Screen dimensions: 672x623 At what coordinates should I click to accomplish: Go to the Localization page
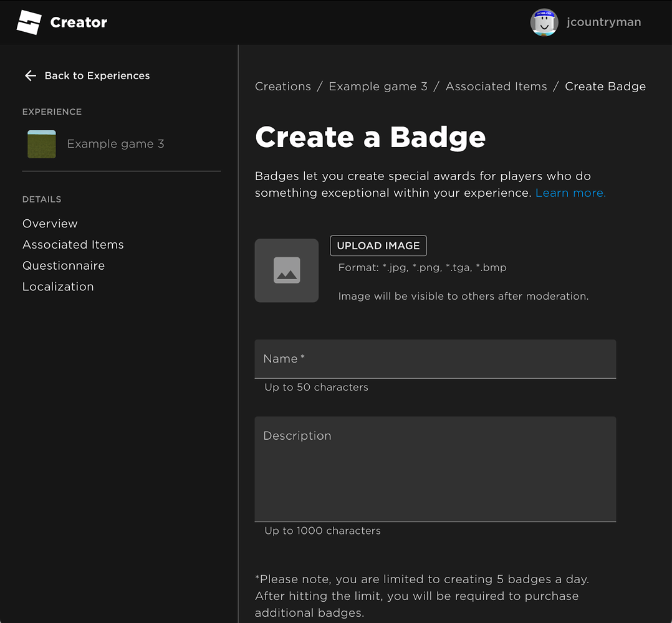(58, 287)
